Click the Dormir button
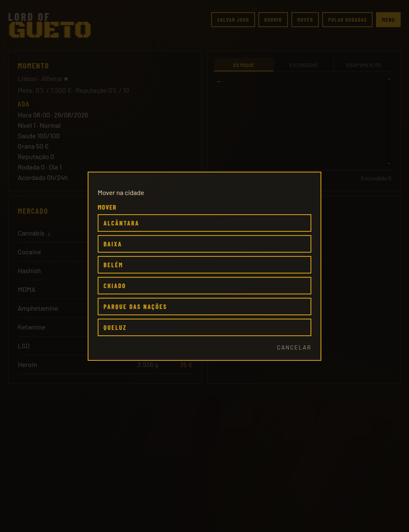Viewport: 409px width, 532px height. click(273, 20)
